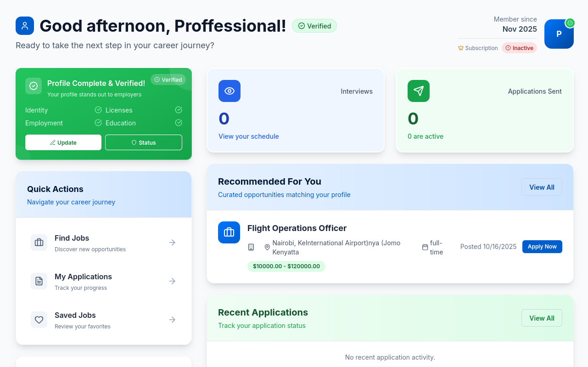Open View All in Recommended For You

pyautogui.click(x=542, y=187)
